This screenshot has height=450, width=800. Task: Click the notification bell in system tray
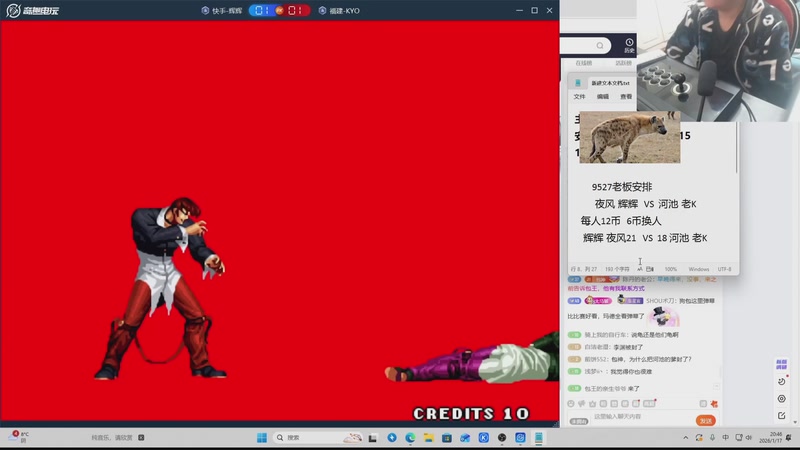click(789, 438)
